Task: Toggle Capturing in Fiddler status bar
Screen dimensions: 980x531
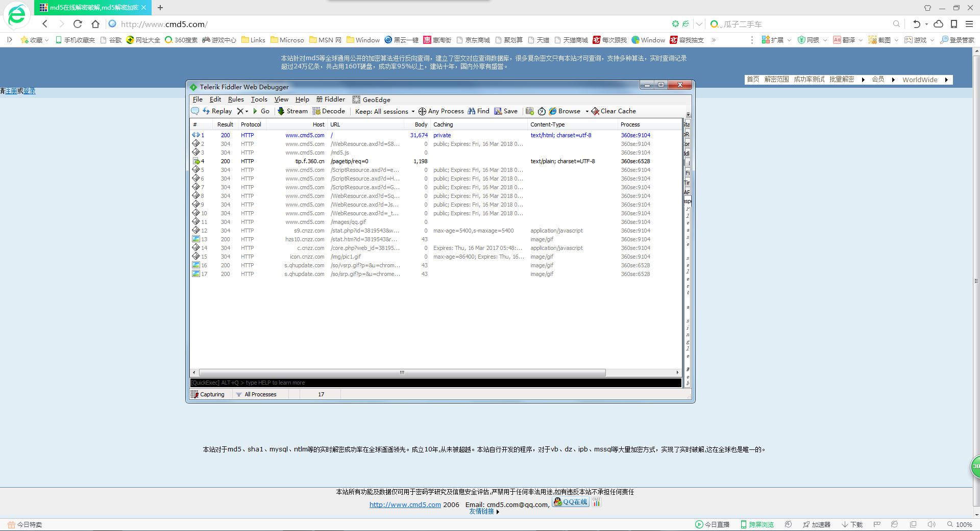Action: (208, 394)
